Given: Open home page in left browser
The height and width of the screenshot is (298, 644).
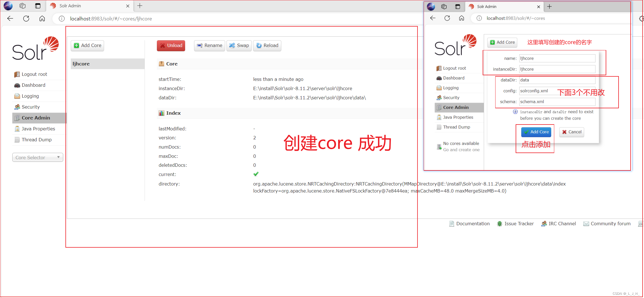Looking at the screenshot, I should (42, 18).
